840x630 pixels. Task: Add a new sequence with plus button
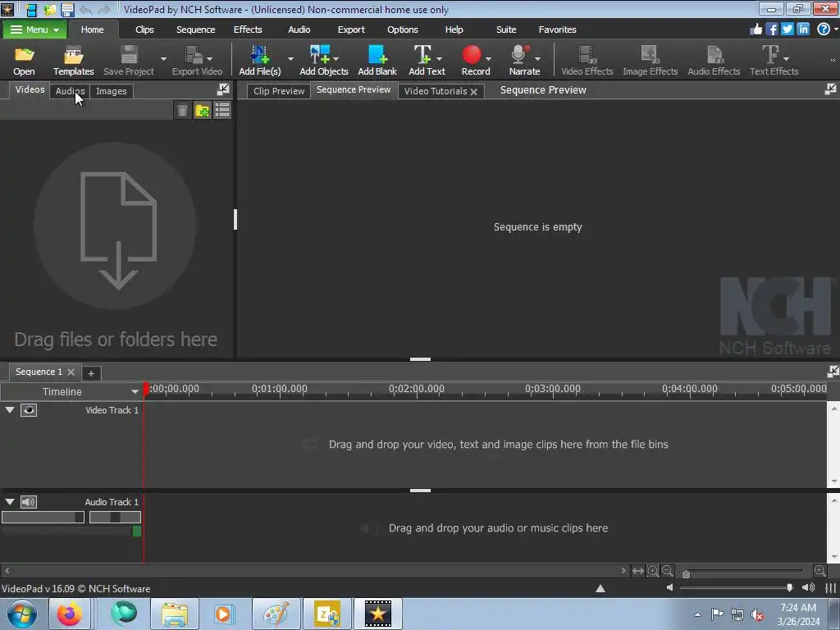coord(91,373)
